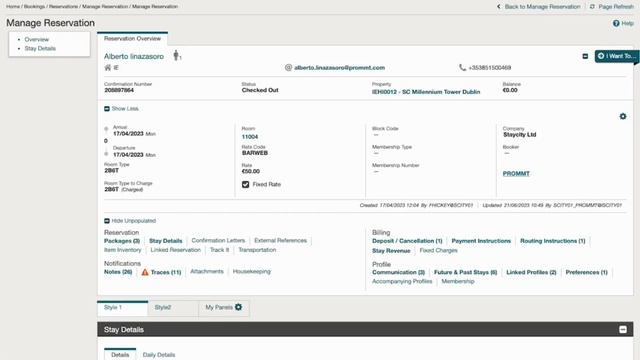This screenshot has height=360, width=640.
Task: Open Deposit / Cancellation (1) link
Action: pyautogui.click(x=407, y=241)
